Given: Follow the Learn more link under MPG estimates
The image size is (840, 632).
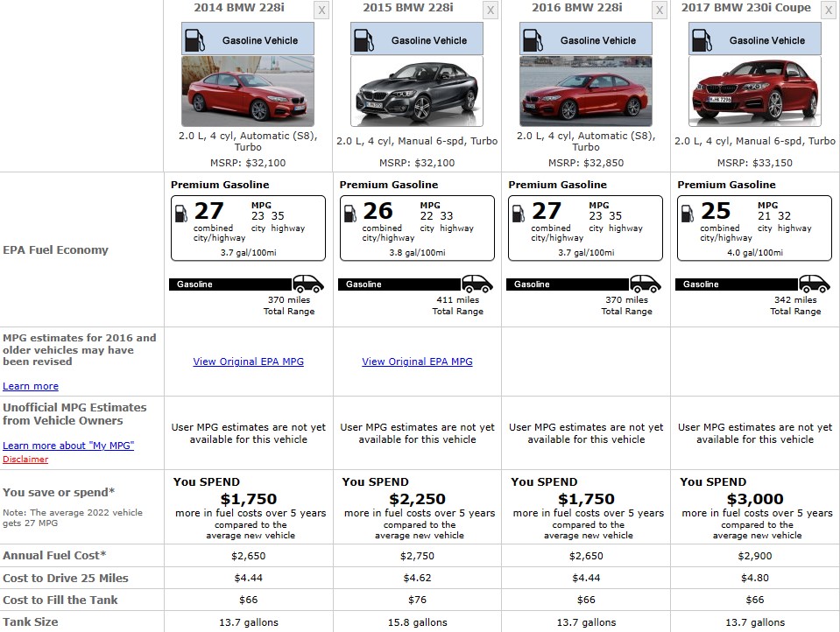Looking at the screenshot, I should pos(31,386).
